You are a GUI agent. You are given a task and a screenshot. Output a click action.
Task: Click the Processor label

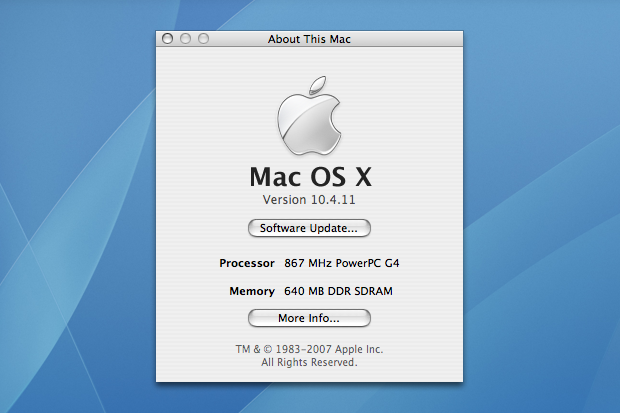[x=247, y=263]
